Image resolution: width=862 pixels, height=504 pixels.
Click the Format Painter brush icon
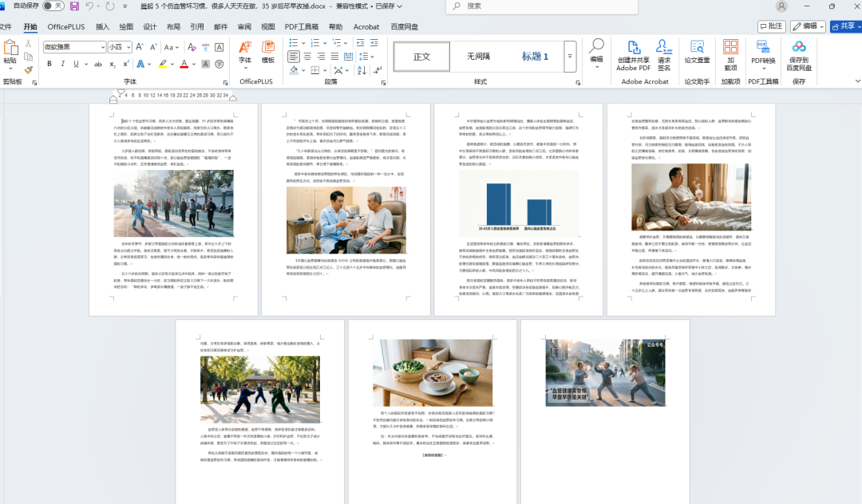click(x=29, y=69)
